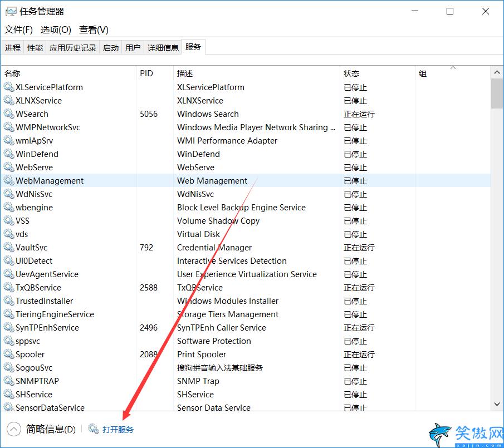
Task: Open the 文件(F) menu
Action: 18,30
